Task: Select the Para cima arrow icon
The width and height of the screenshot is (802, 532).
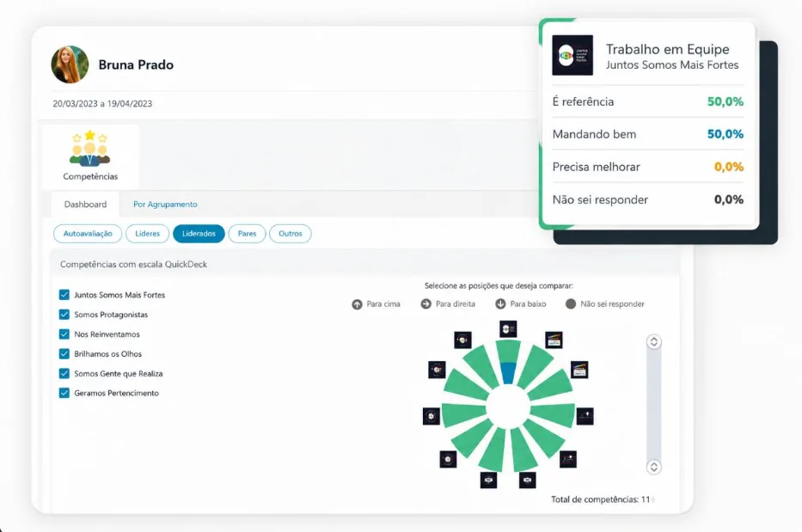Action: 357,304
